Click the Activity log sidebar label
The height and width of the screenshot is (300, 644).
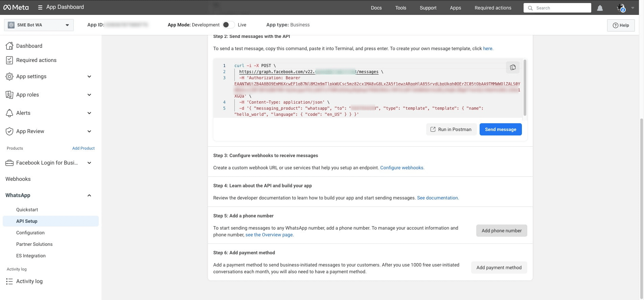(x=29, y=281)
